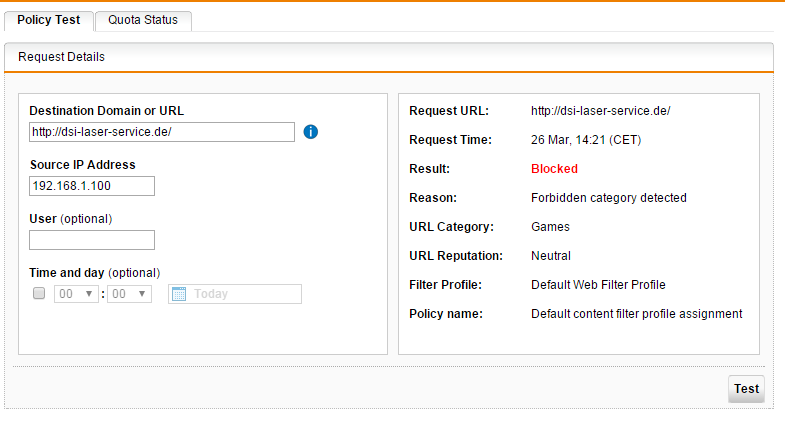Screen dimensions: 785x427
Task: Click the Games URL category value
Action: 550,227
